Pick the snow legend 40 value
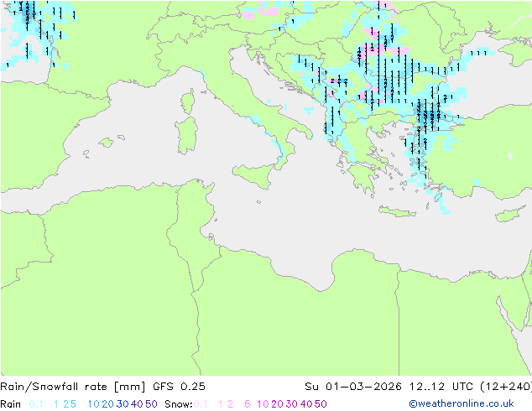 306,404
